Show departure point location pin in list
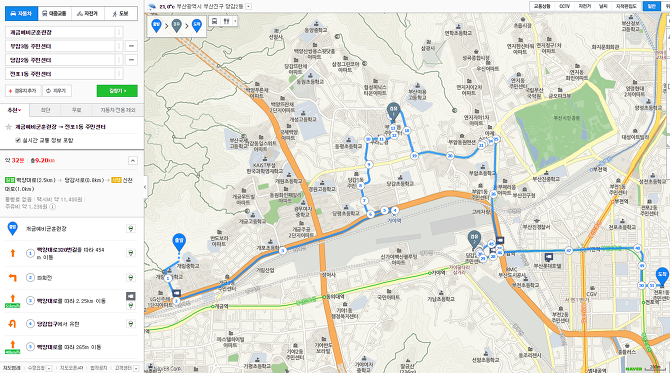 (131, 229)
